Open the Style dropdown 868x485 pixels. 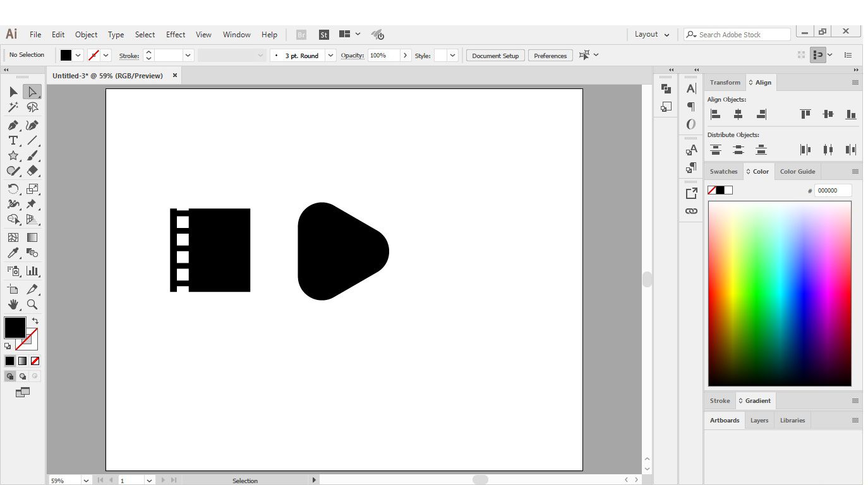pos(453,56)
